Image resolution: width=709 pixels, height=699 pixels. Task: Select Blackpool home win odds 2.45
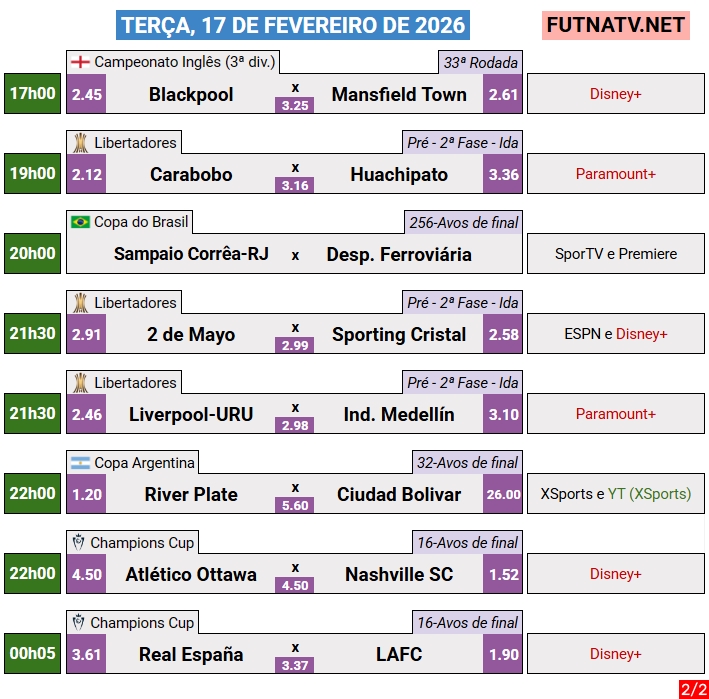click(x=87, y=95)
